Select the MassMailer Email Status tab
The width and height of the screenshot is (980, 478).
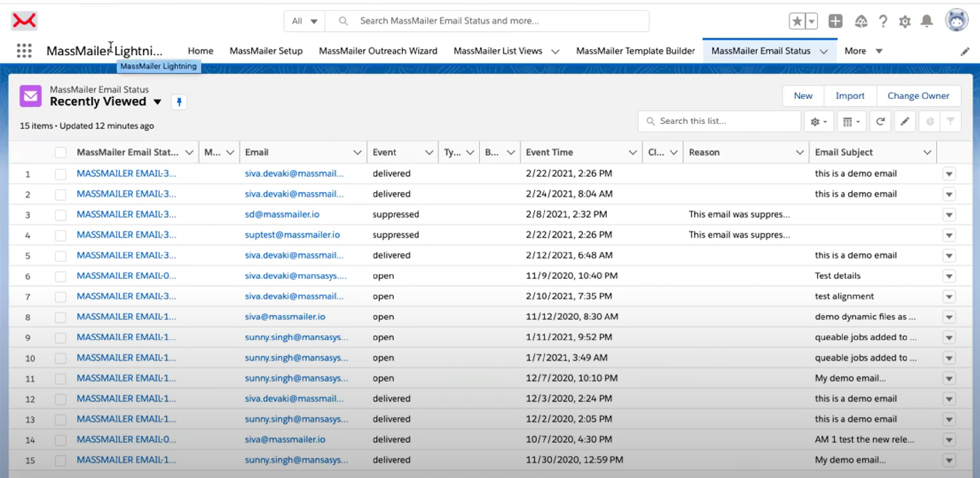[761, 51]
